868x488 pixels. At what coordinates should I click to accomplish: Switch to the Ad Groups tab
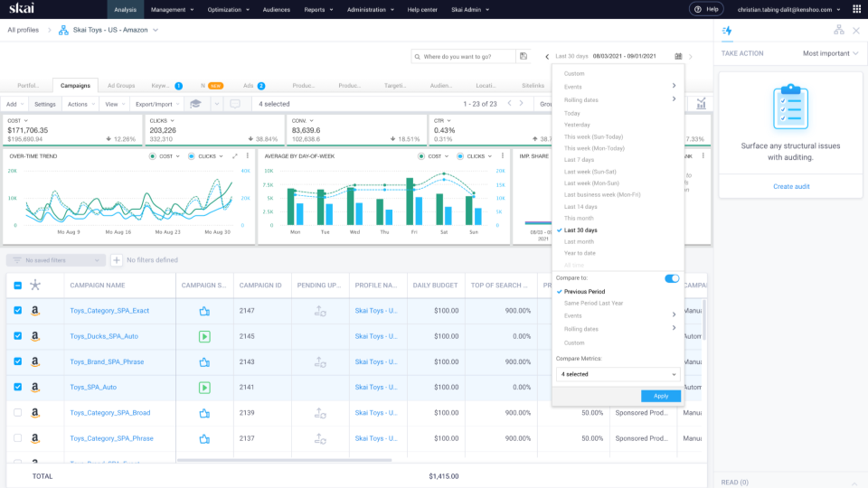pyautogui.click(x=121, y=86)
